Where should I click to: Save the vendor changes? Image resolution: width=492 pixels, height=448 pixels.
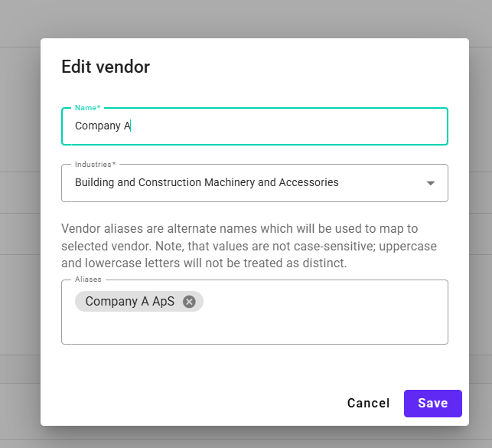(x=432, y=404)
